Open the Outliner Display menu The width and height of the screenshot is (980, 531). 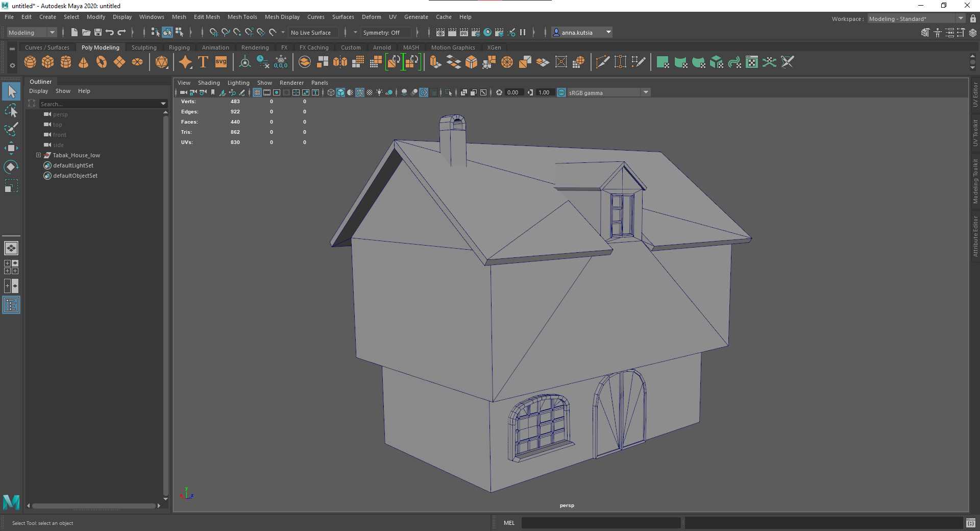pyautogui.click(x=38, y=91)
